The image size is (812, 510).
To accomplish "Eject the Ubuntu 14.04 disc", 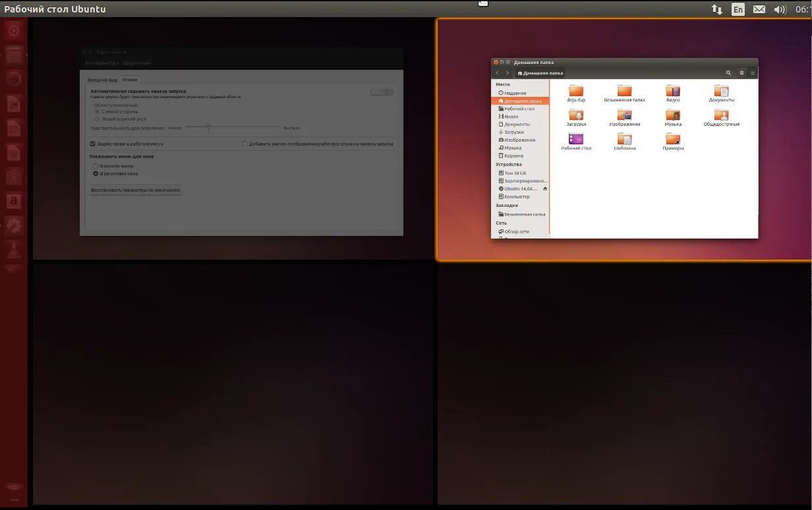I will click(x=544, y=188).
